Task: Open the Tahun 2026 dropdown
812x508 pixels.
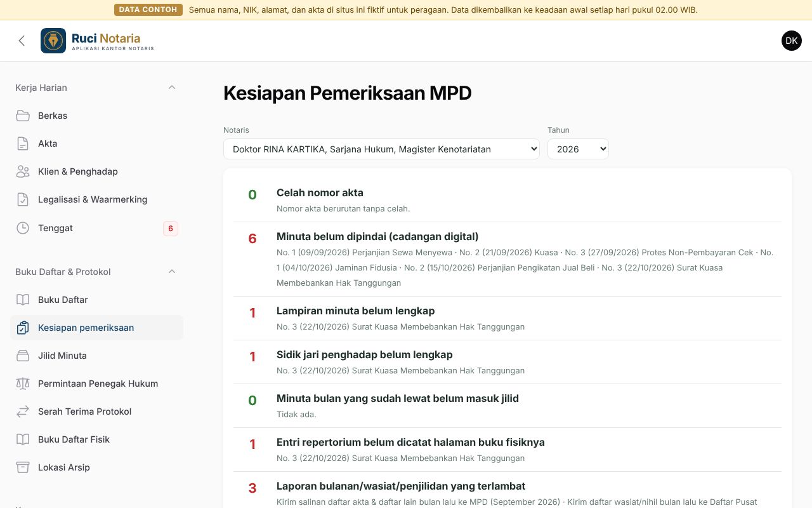Action: (x=578, y=149)
